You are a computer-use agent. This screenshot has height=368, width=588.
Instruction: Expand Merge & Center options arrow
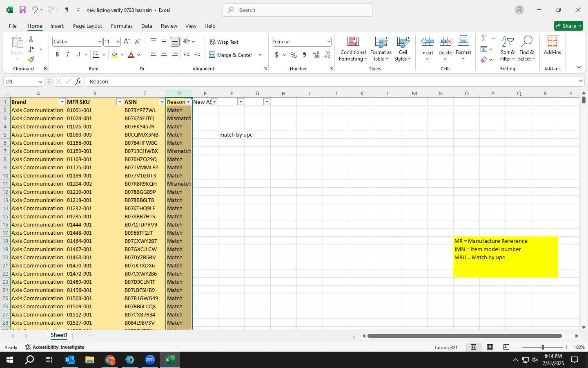pyautogui.click(x=260, y=55)
